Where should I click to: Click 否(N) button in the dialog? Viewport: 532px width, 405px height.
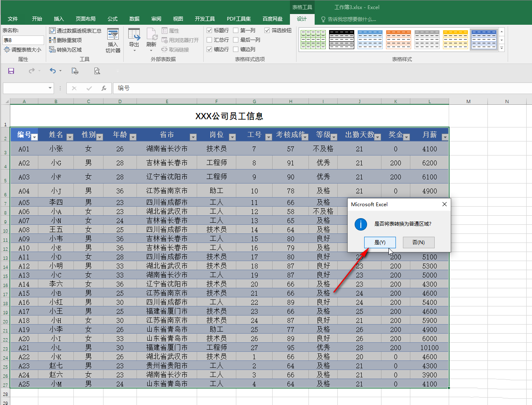(x=419, y=243)
